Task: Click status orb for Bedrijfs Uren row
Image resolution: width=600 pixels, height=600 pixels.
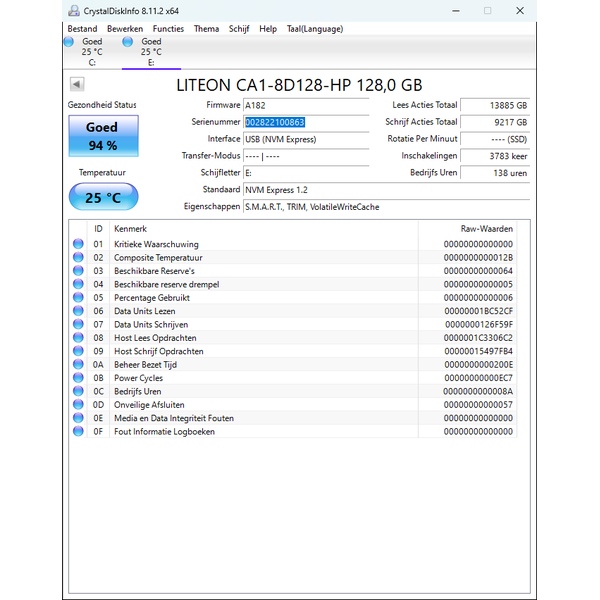Action: tap(78, 391)
